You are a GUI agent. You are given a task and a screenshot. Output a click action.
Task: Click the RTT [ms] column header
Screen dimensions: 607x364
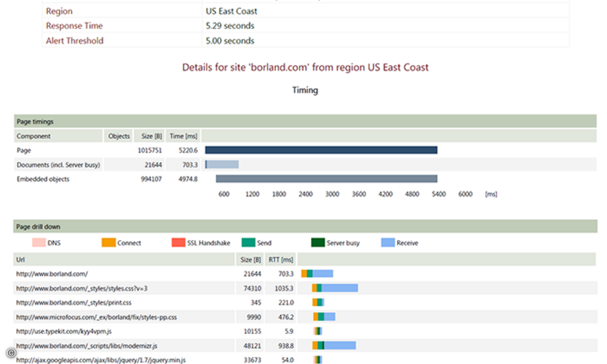click(281, 259)
